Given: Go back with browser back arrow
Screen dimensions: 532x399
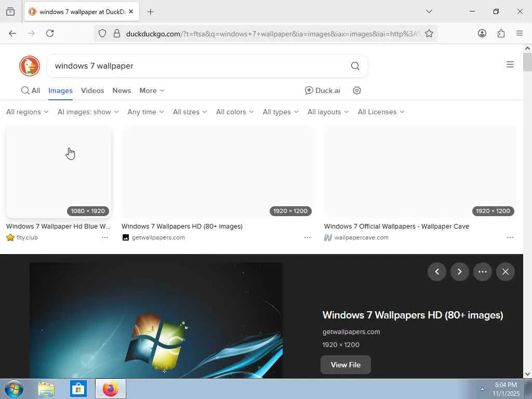Looking at the screenshot, I should 12,33.
